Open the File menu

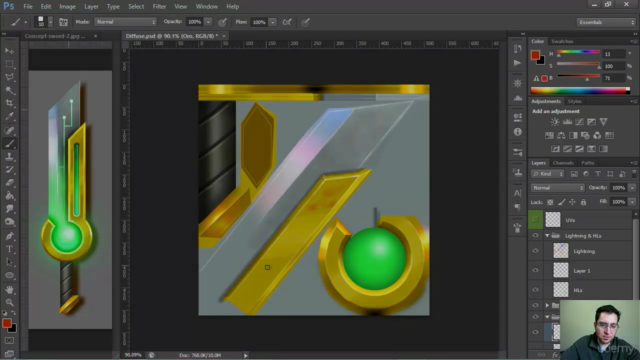pos(28,7)
